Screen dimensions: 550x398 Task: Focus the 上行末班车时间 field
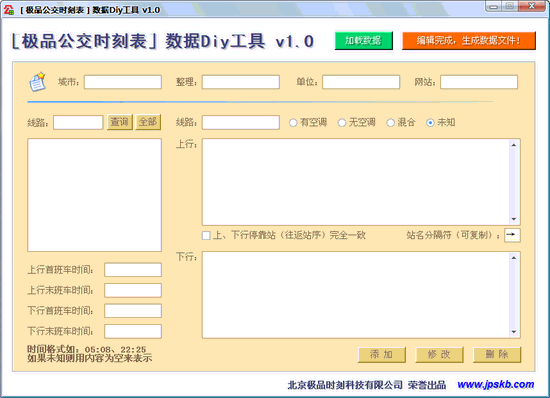point(133,290)
